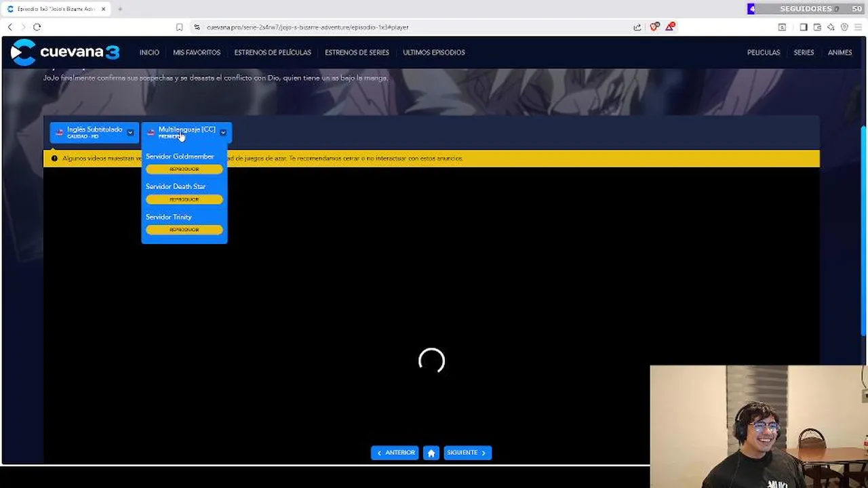The width and height of the screenshot is (868, 488).
Task: Open the VPN shield icon in toolbar
Action: pyautogui.click(x=844, y=27)
